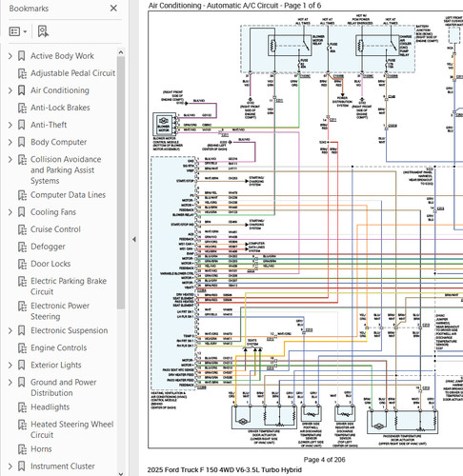The width and height of the screenshot is (463, 476).
Task: Click the Door Locks bookmark icon
Action: [22, 264]
